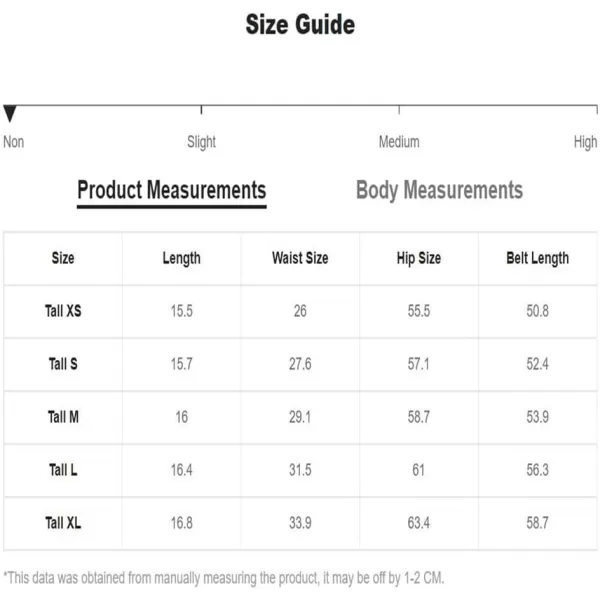Click the Size column header
600x600 pixels.
pyautogui.click(x=63, y=258)
